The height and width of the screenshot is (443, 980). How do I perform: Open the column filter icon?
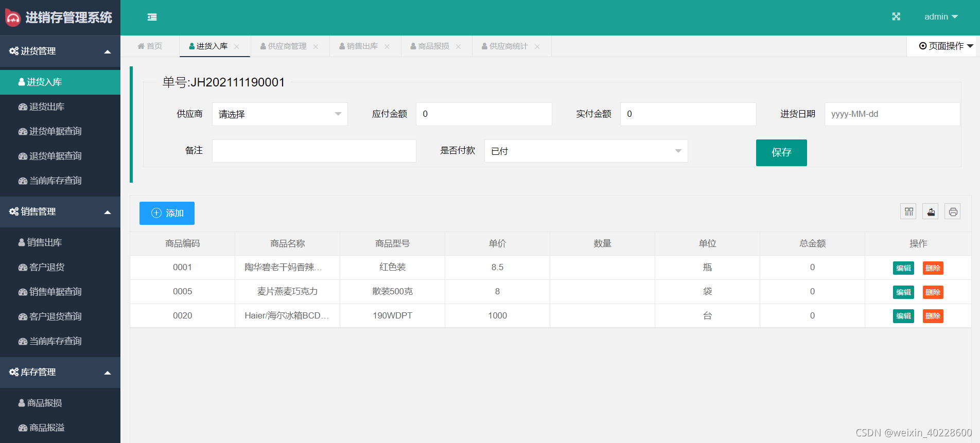pyautogui.click(x=908, y=211)
